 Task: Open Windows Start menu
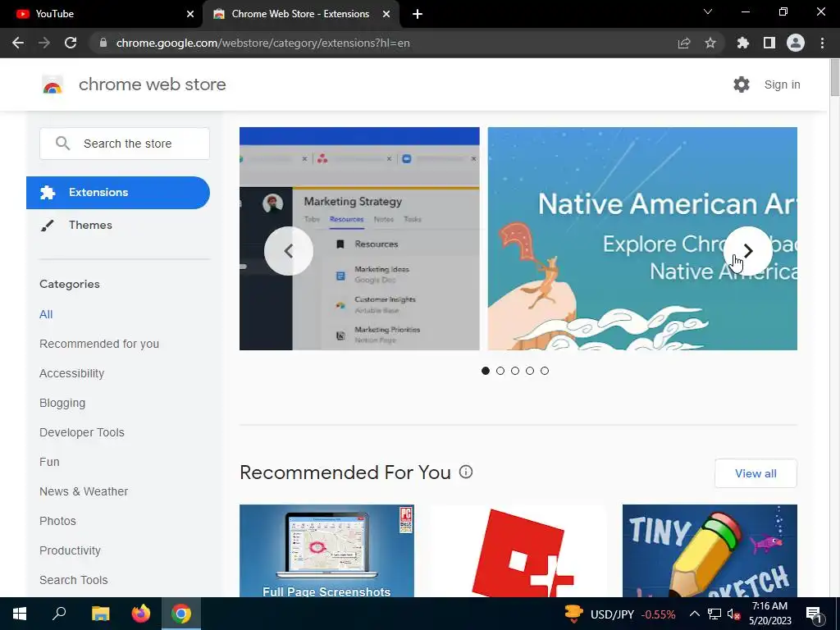pos(20,614)
